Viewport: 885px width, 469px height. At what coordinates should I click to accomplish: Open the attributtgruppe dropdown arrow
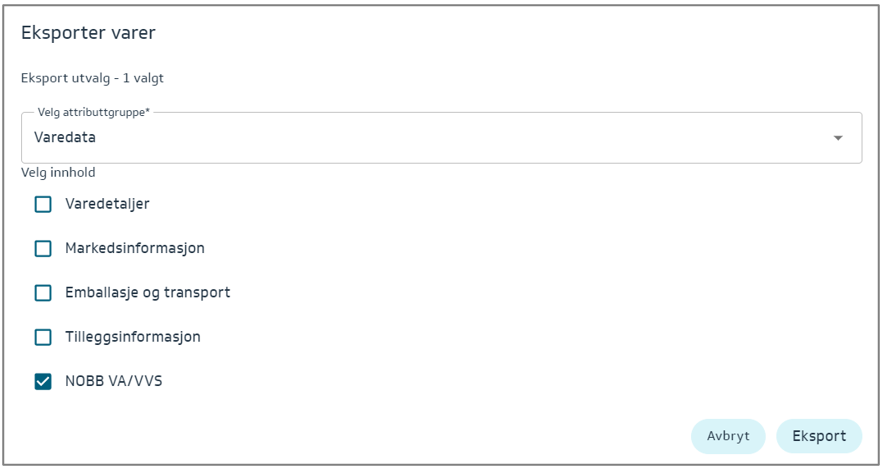pos(838,138)
